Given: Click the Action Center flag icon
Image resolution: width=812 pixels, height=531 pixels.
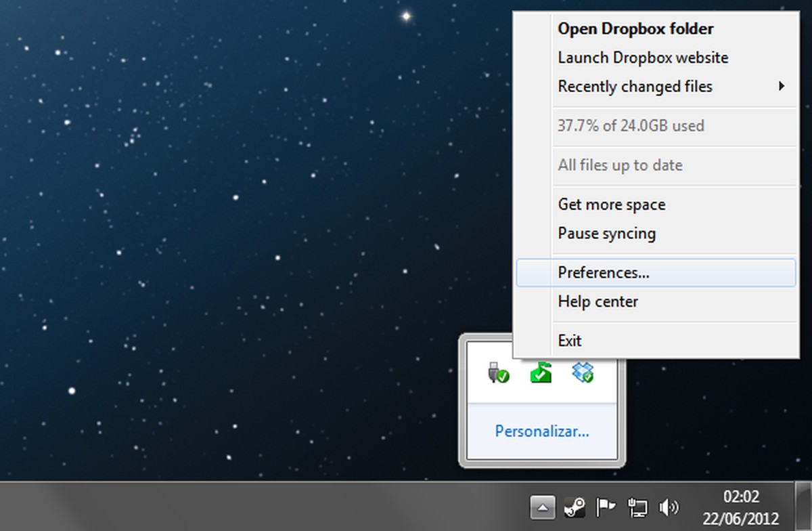Looking at the screenshot, I should 605,505.
